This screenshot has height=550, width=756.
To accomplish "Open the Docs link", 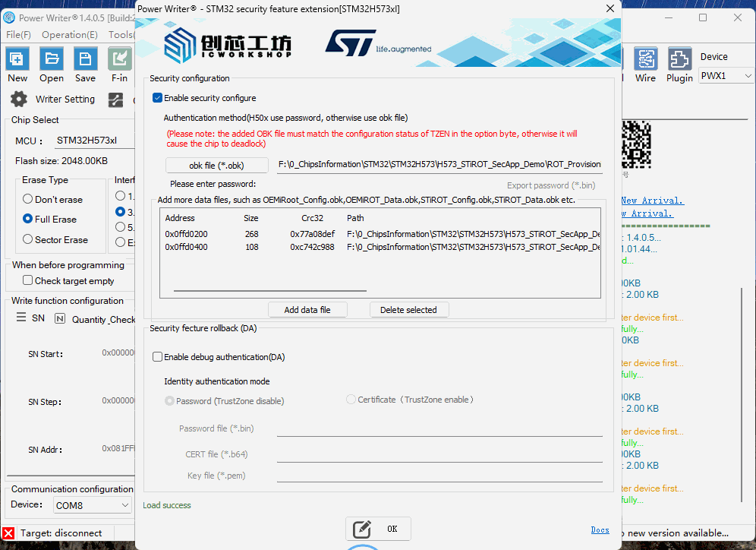I will click(600, 530).
